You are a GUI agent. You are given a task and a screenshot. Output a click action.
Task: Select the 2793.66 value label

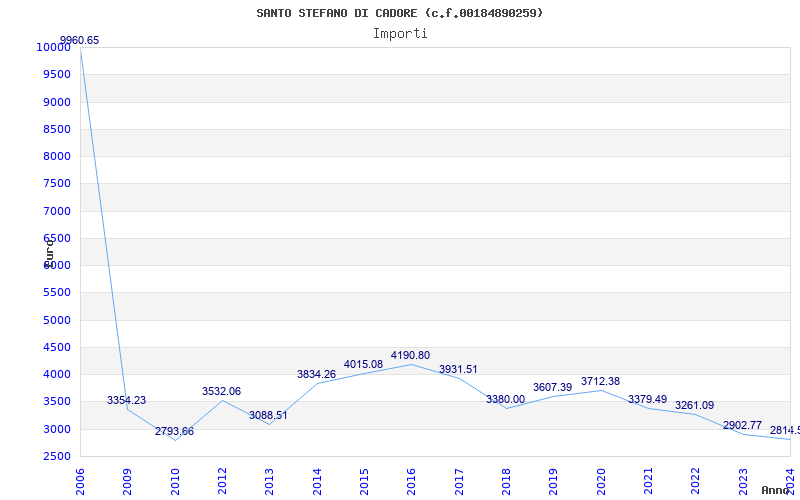pos(175,431)
